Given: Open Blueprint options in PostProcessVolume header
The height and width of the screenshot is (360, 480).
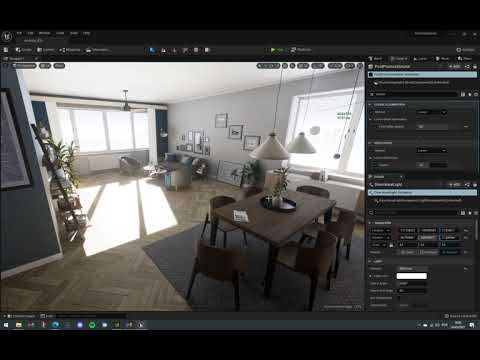Looking at the screenshot, I should click(468, 67).
